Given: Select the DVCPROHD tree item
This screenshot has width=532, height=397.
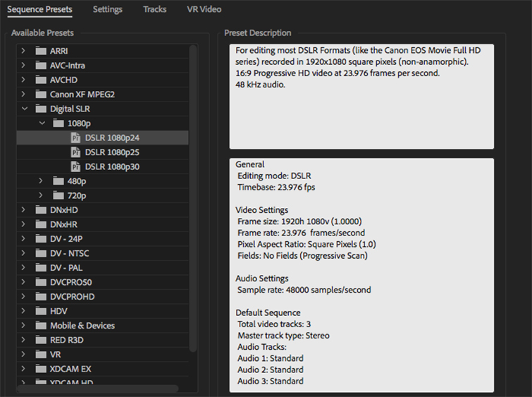Looking at the screenshot, I should tap(102, 296).
